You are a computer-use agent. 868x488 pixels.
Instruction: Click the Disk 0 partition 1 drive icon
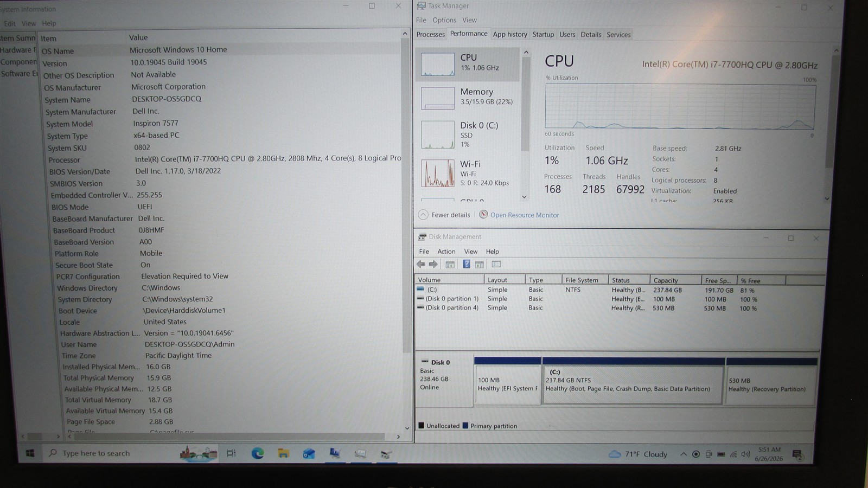[420, 299]
